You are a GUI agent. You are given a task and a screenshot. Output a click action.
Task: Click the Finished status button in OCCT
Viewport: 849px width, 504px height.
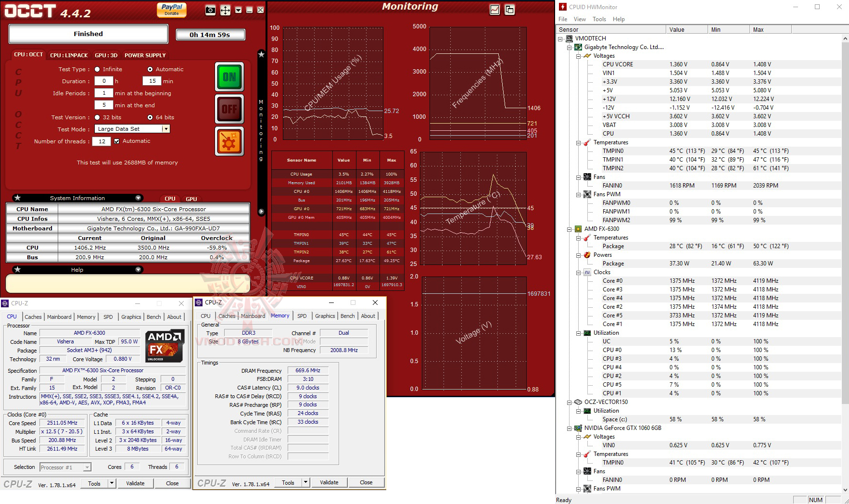[88, 34]
